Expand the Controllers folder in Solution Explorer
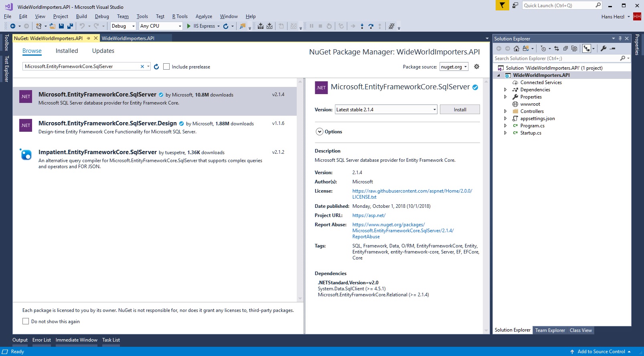The image size is (644, 356). click(x=505, y=111)
